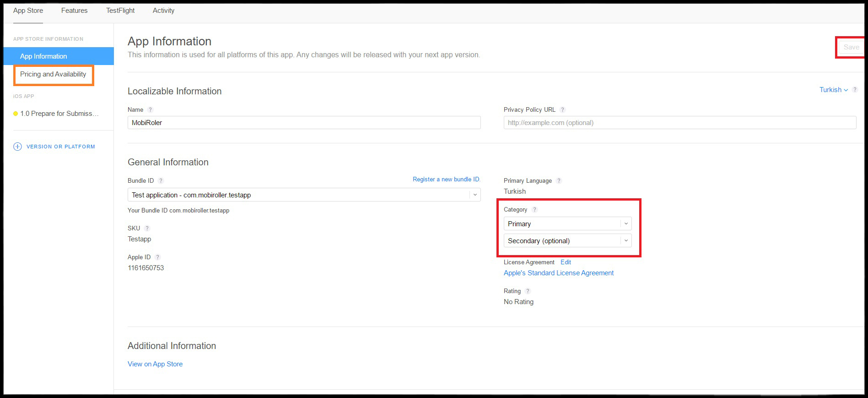This screenshot has height=398, width=868.
Task: Click Register a new bundle ID link
Action: (447, 179)
